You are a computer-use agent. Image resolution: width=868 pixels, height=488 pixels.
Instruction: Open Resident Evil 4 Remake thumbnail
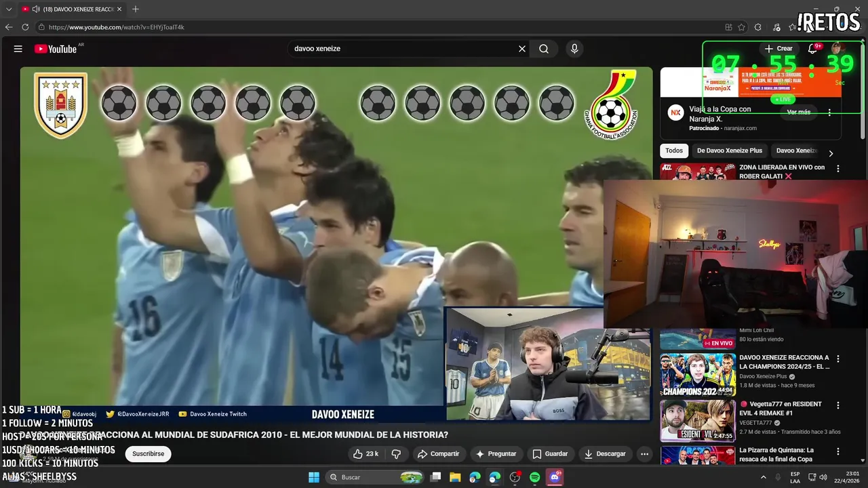click(x=698, y=420)
